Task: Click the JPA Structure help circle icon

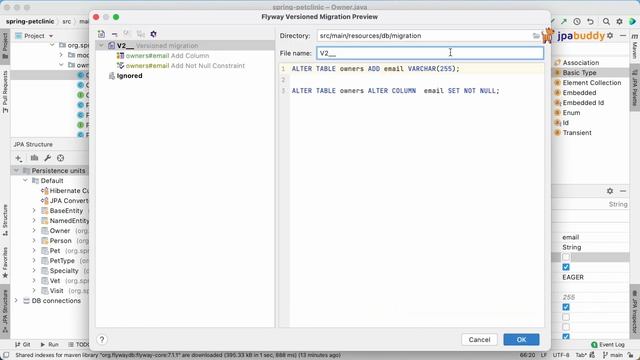Action: pyautogui.click(x=60, y=158)
